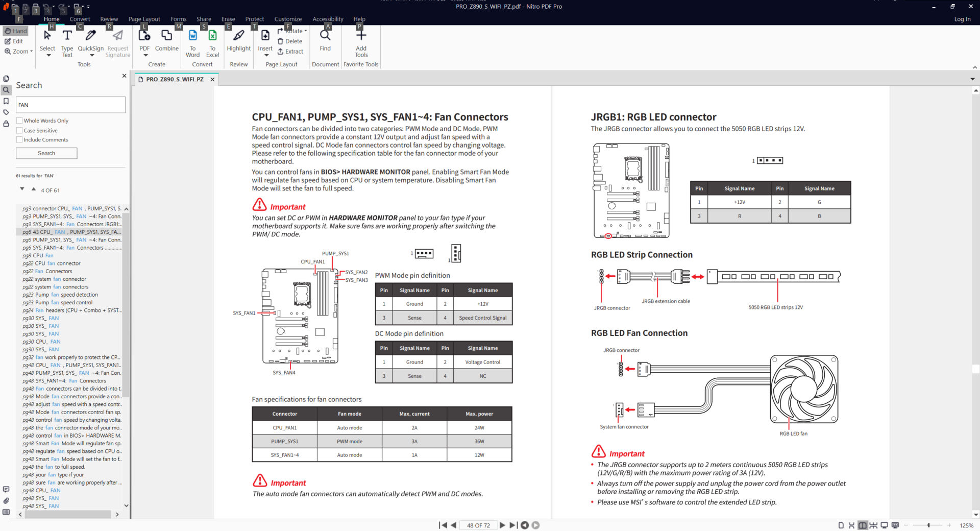Switch to the Page Layout tab

pos(144,19)
